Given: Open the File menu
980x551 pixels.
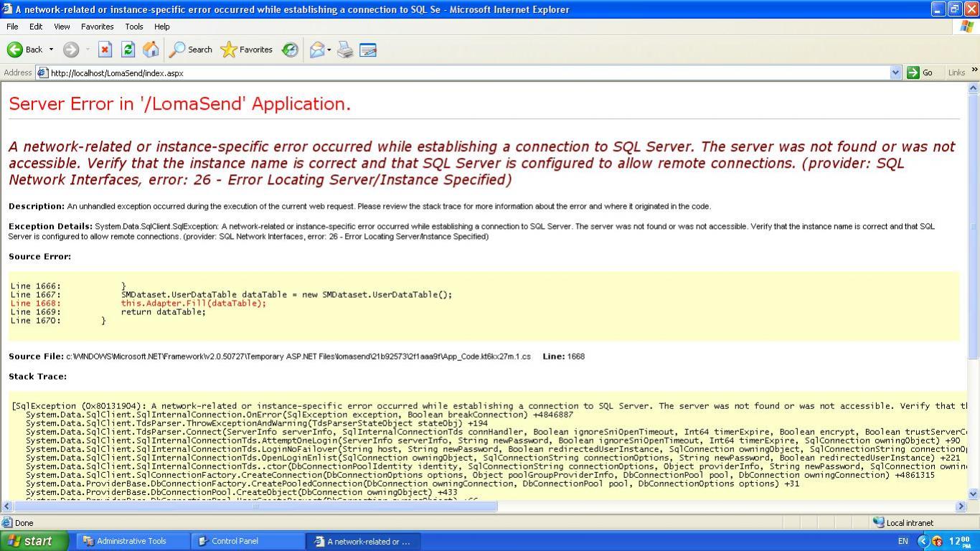Looking at the screenshot, I should click(12, 27).
